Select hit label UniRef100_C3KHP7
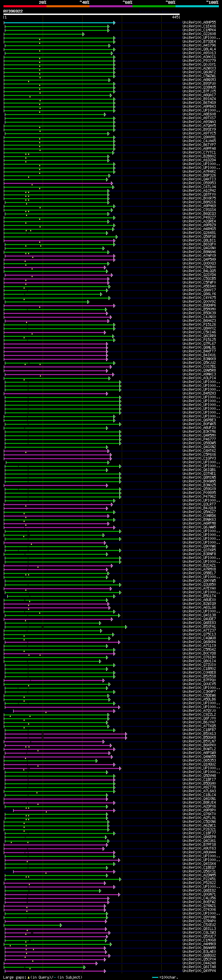The width and height of the screenshot is (222, 980). tap(199, 691)
